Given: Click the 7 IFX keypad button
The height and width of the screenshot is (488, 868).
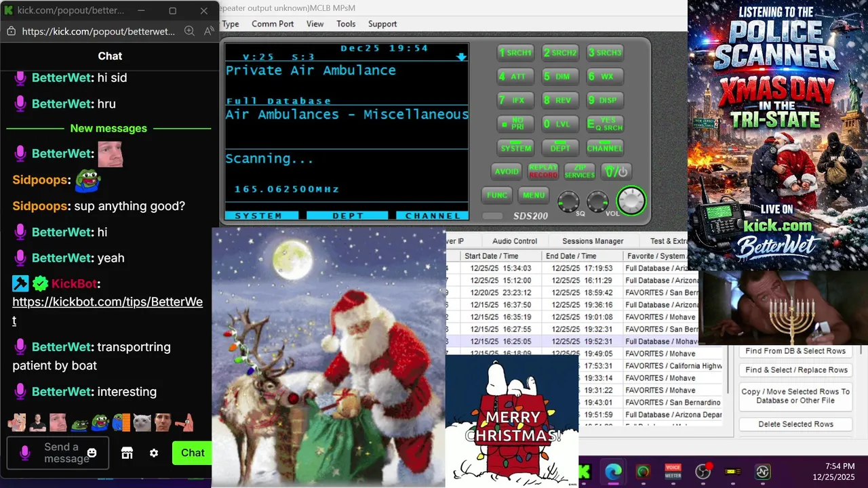Looking at the screenshot, I should (x=515, y=100).
